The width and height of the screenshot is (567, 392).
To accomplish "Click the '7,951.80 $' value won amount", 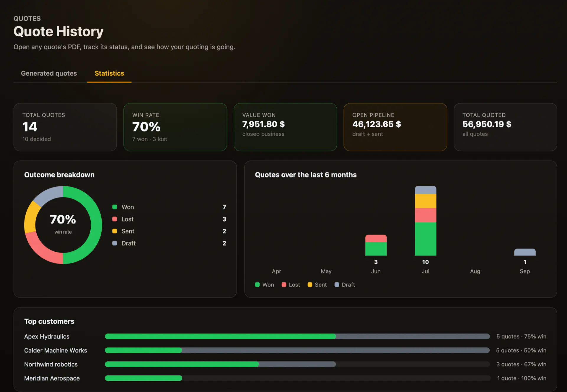I will [x=263, y=124].
